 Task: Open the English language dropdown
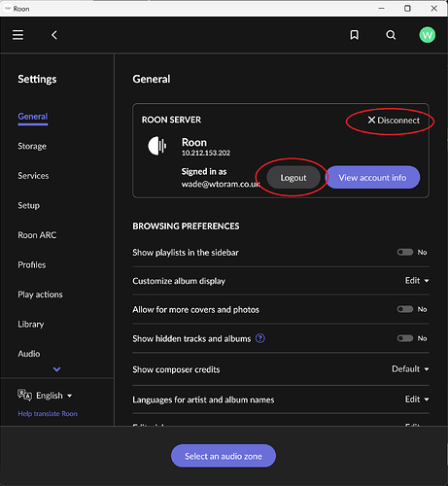[54, 396]
